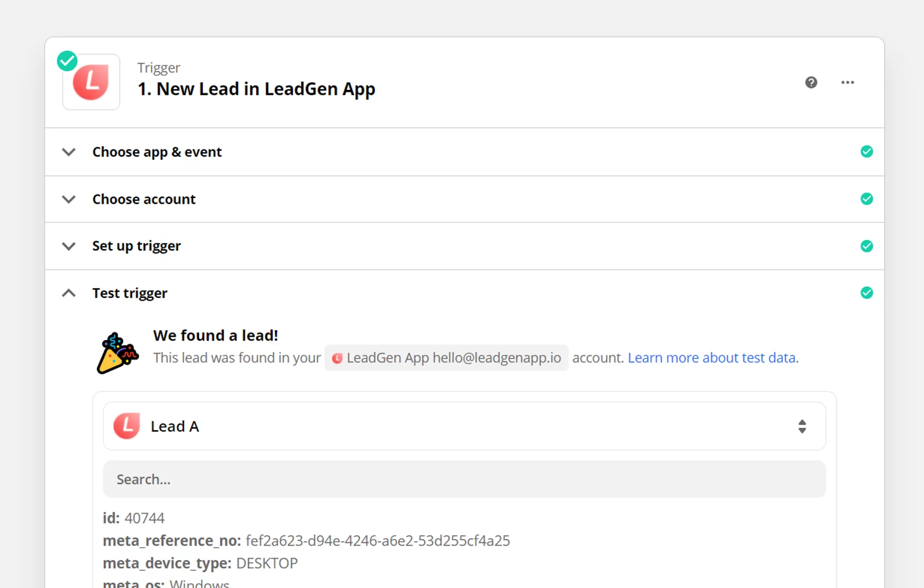
Task: Click green status check on Test trigger row
Action: (x=866, y=293)
